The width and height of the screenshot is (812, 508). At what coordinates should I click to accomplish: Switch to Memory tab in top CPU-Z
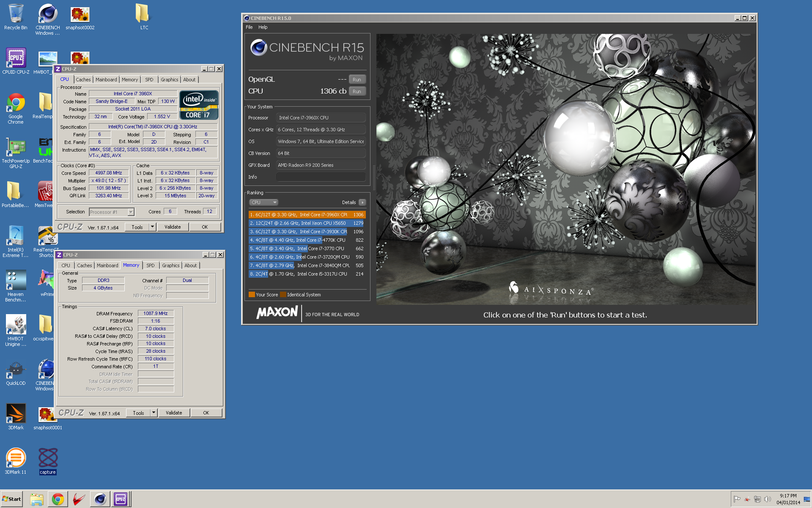click(130, 80)
